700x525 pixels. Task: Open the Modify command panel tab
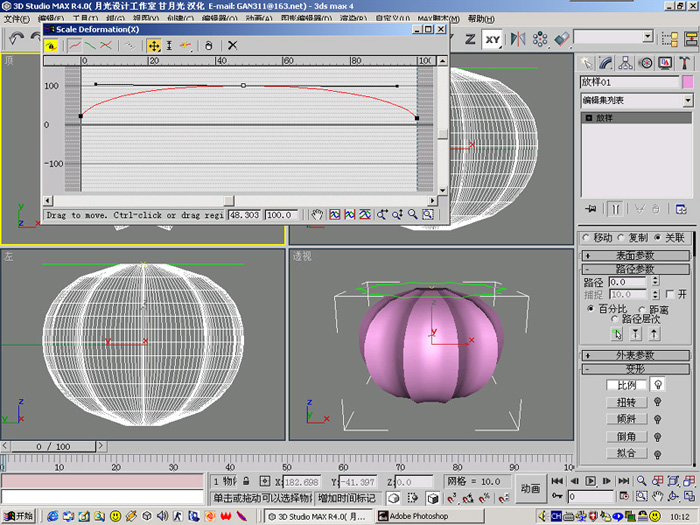tap(606, 63)
